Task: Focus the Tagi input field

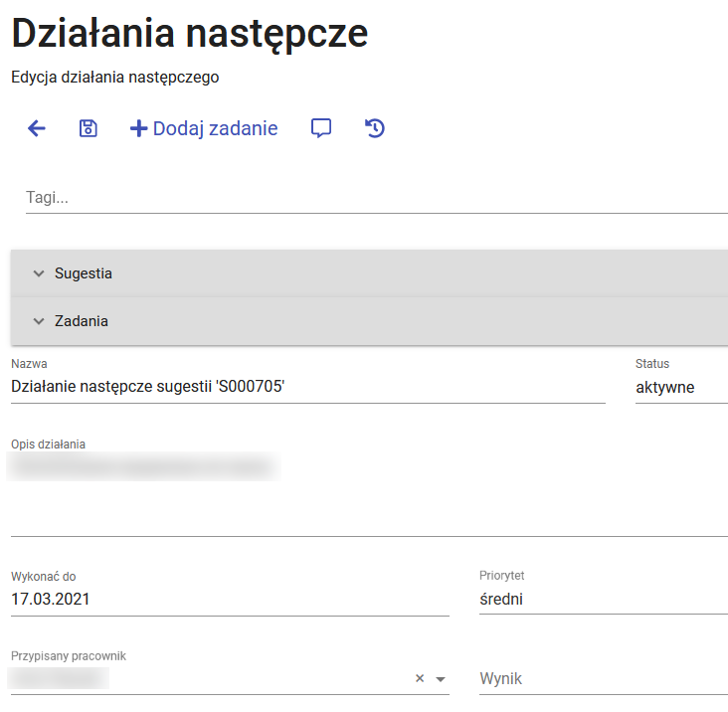Action: click(376, 198)
